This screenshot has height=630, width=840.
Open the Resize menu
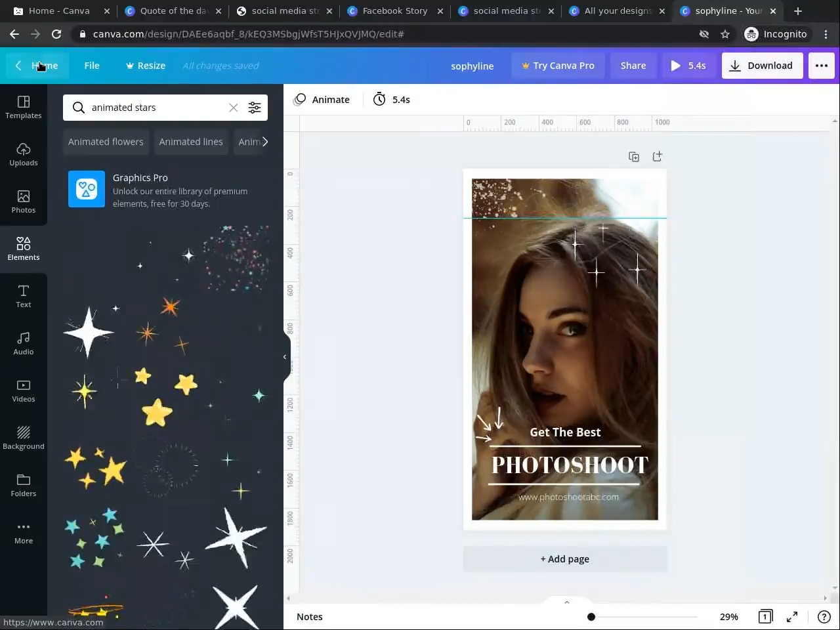146,66
